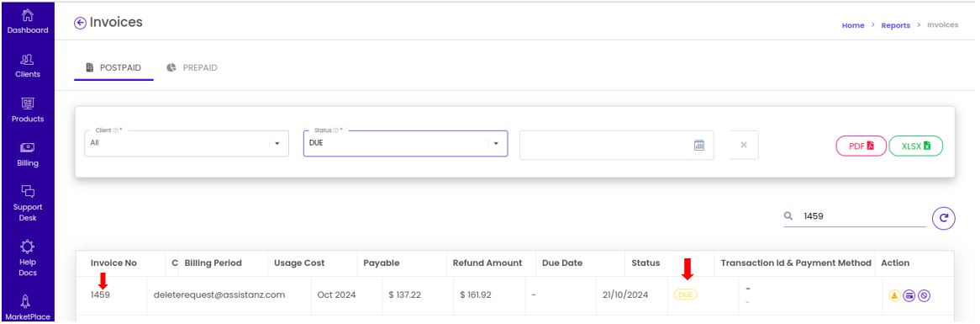Export invoices as XLSX
Viewport: 980px width, 324px height.
click(x=915, y=146)
